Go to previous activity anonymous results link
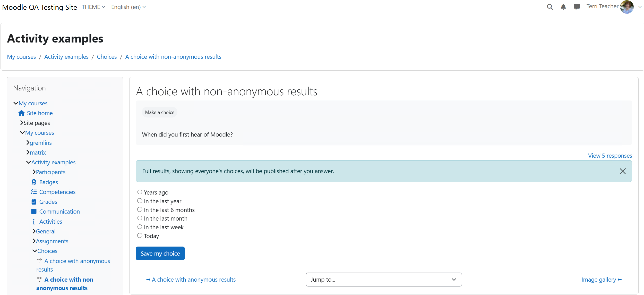This screenshot has width=644, height=295. pyautogui.click(x=191, y=280)
